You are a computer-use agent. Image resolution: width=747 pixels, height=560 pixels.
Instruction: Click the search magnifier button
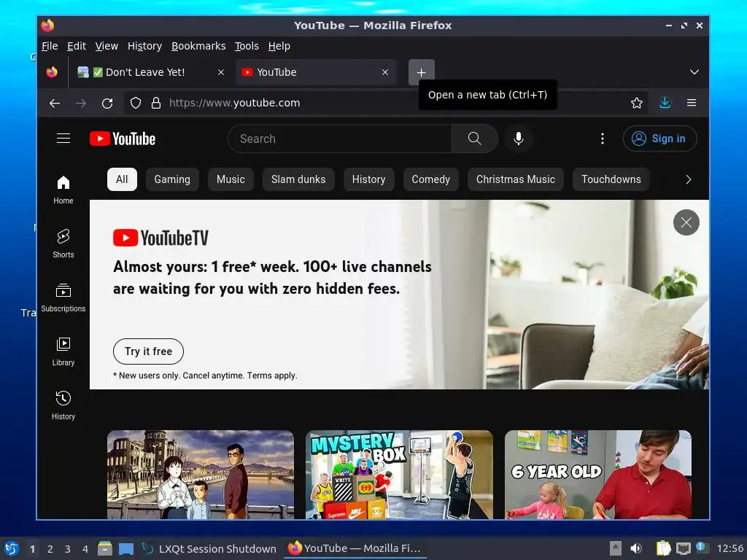tap(474, 139)
